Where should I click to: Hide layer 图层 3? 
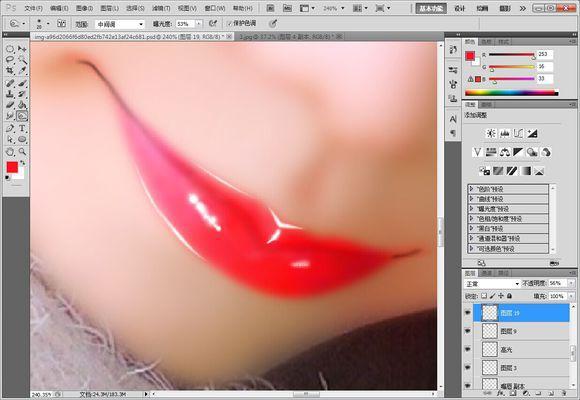click(x=468, y=367)
